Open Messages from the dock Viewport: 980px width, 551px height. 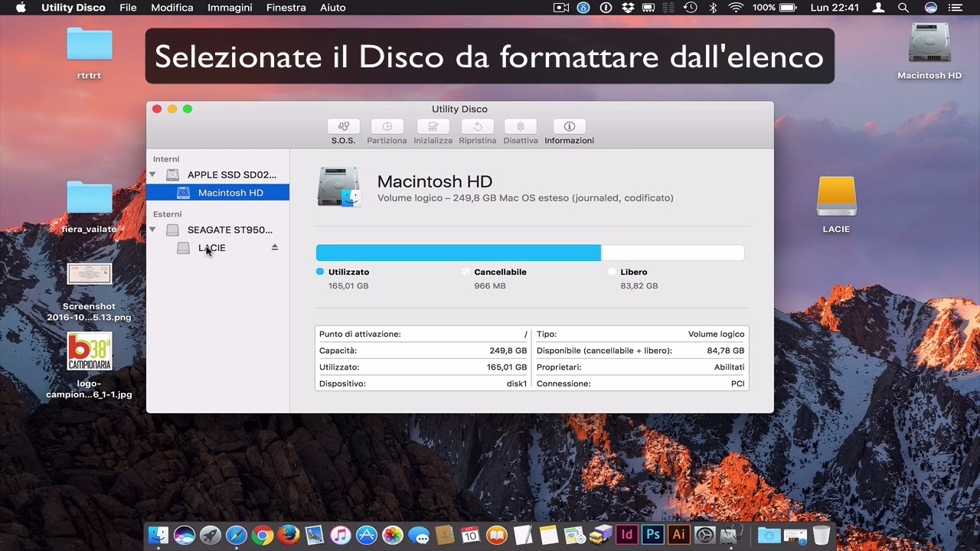point(419,534)
